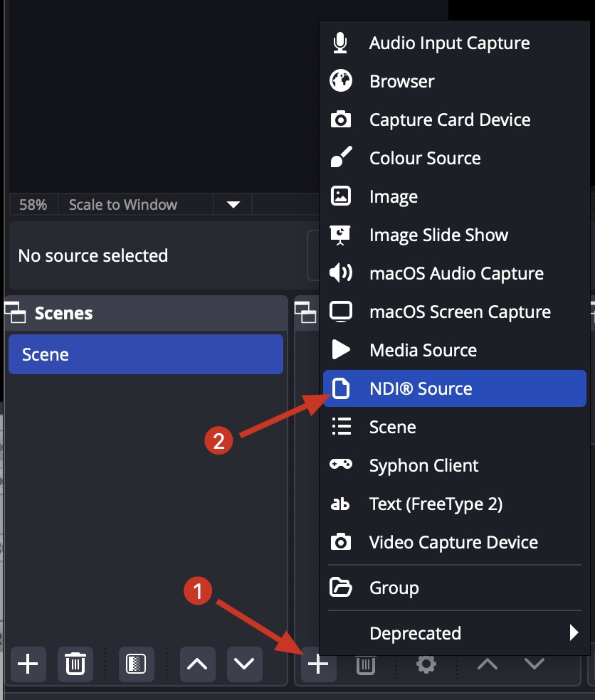The height and width of the screenshot is (700, 595).
Task: Add a new source with plus button
Action: 318,664
